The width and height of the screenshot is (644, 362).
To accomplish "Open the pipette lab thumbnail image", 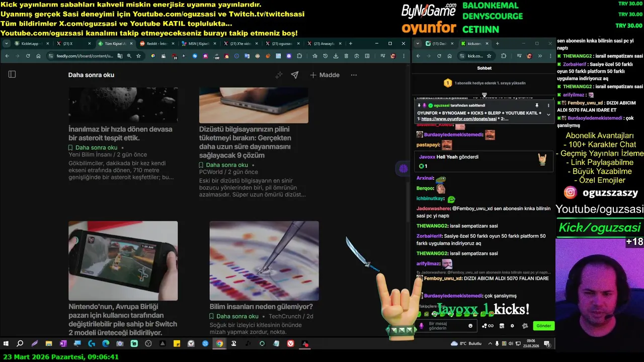I will (x=264, y=260).
